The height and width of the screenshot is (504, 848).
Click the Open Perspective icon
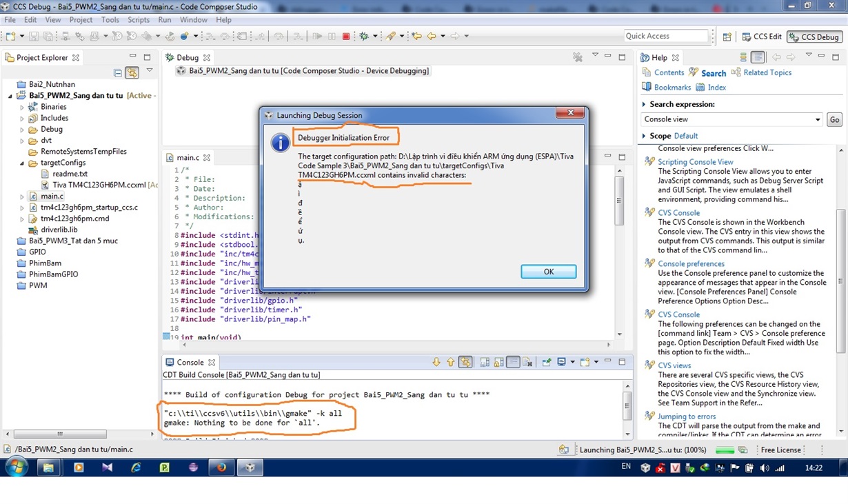[x=727, y=37]
